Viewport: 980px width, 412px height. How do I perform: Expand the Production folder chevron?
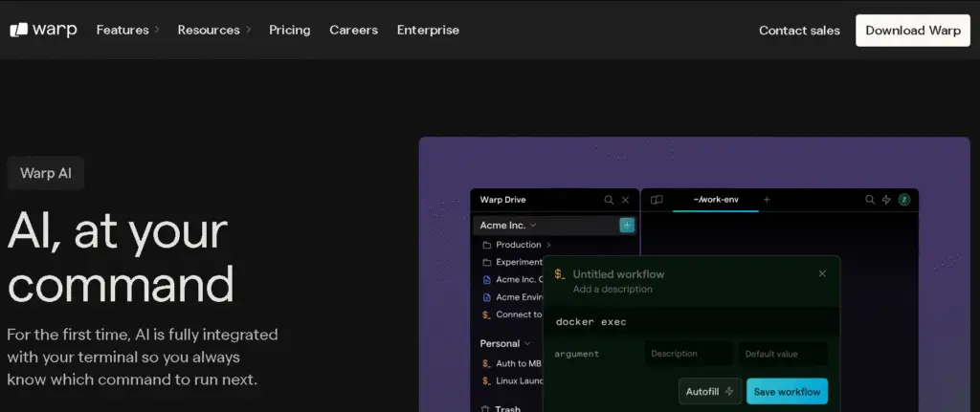[548, 245]
